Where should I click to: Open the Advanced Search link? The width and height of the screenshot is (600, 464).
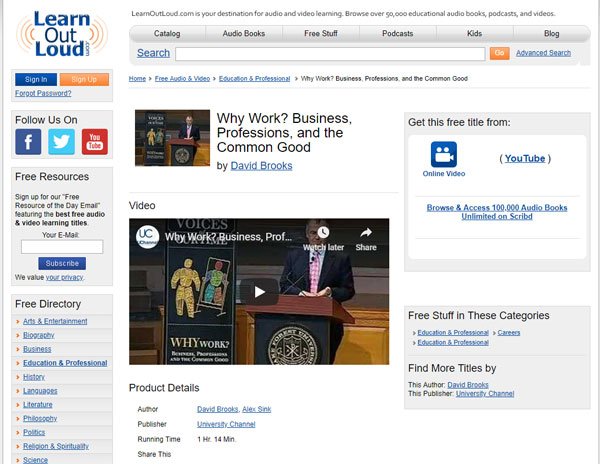tap(543, 53)
